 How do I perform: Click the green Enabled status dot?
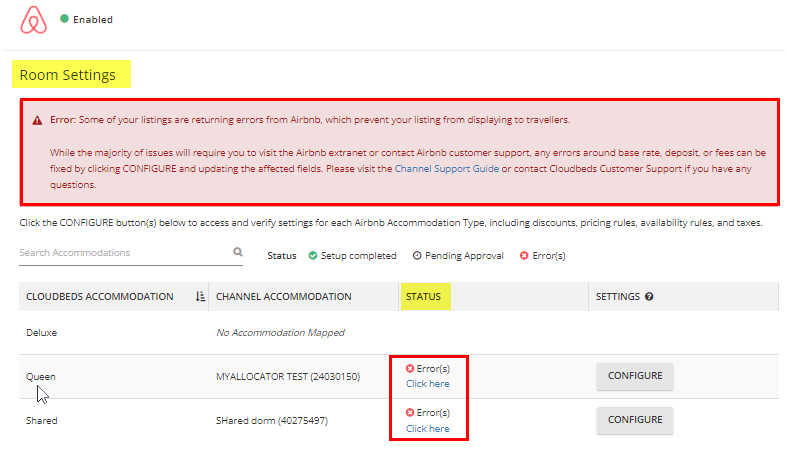(x=65, y=19)
